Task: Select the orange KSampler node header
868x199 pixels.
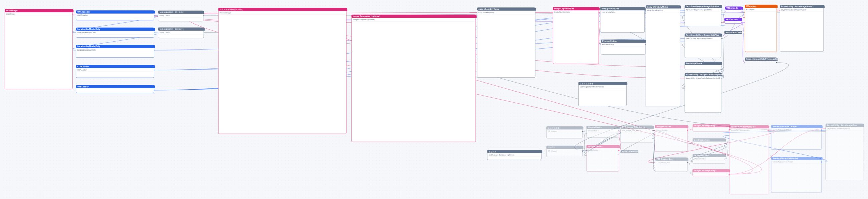Action: 761,6
